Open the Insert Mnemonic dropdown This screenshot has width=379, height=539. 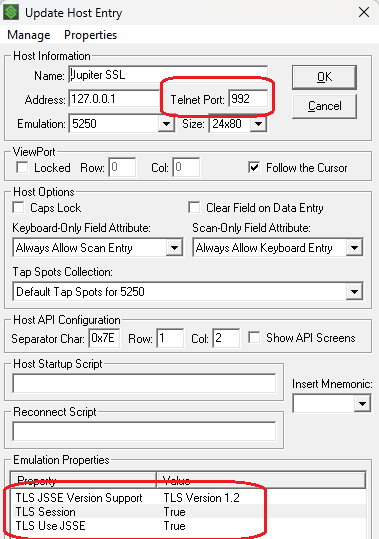pos(362,403)
